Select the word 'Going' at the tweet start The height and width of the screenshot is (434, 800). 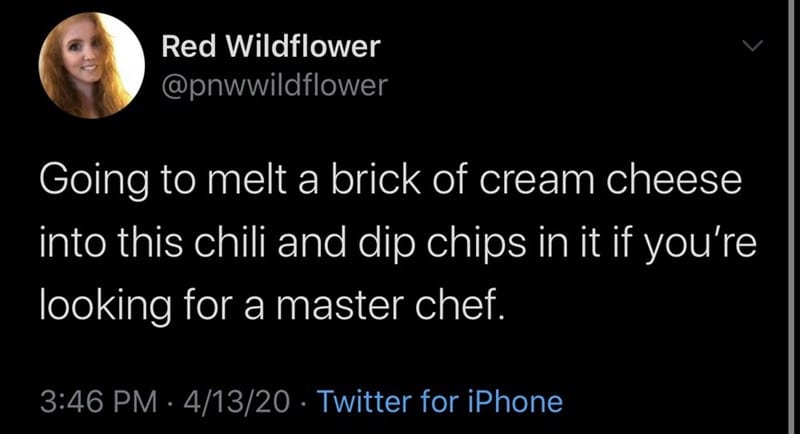click(x=94, y=182)
